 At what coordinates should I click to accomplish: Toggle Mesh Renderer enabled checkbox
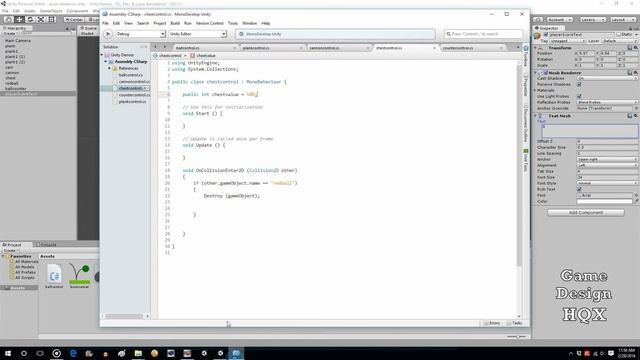pyautogui.click(x=545, y=73)
